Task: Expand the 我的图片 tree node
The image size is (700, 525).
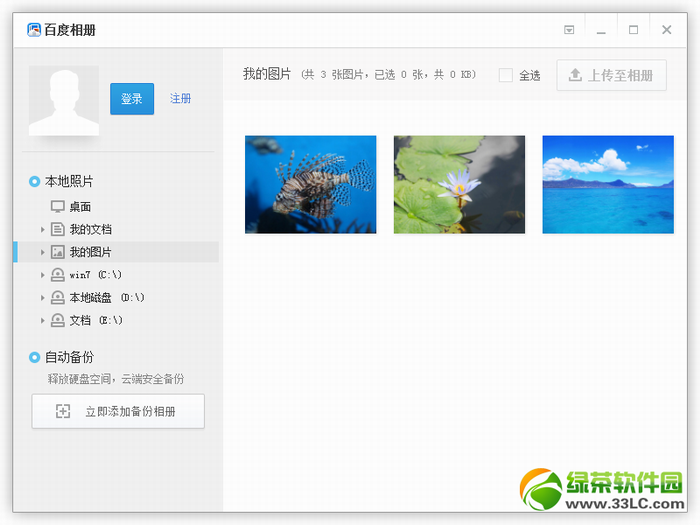Action: click(42, 252)
